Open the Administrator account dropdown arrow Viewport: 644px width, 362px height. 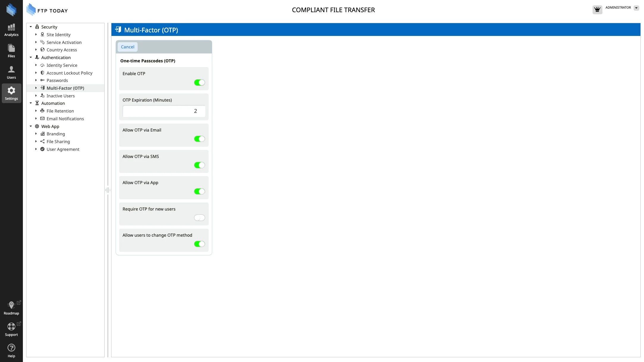point(636,8)
